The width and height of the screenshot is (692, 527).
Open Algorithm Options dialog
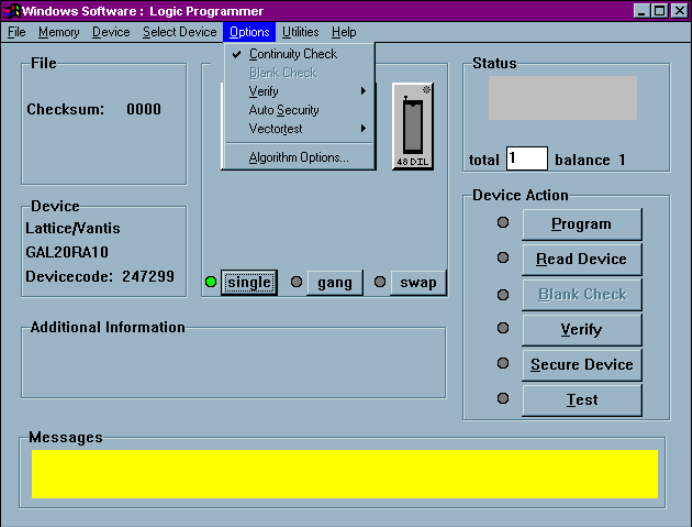click(x=299, y=157)
